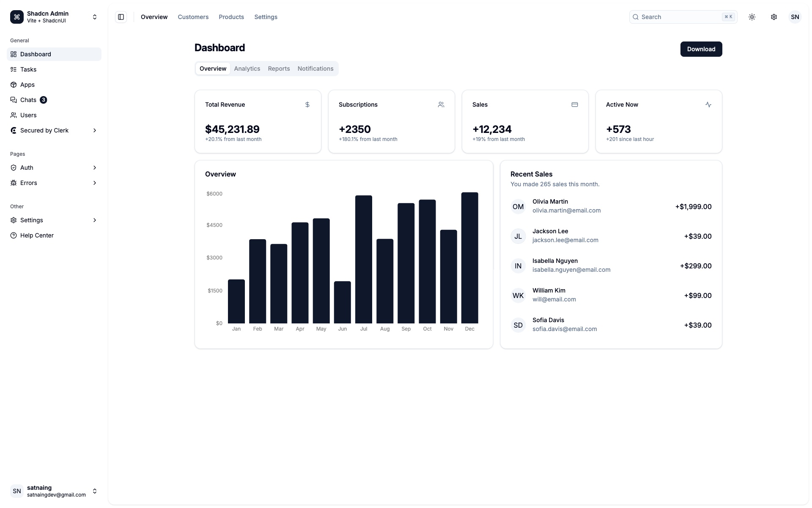Open the Customers menu item
Screen dimensions: 812x508
193,17
